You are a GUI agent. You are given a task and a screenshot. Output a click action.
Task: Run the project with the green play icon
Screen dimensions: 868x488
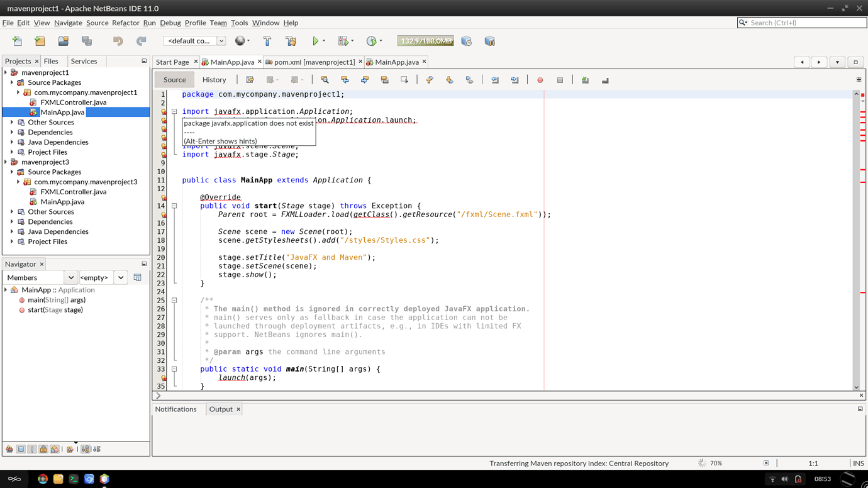click(315, 41)
